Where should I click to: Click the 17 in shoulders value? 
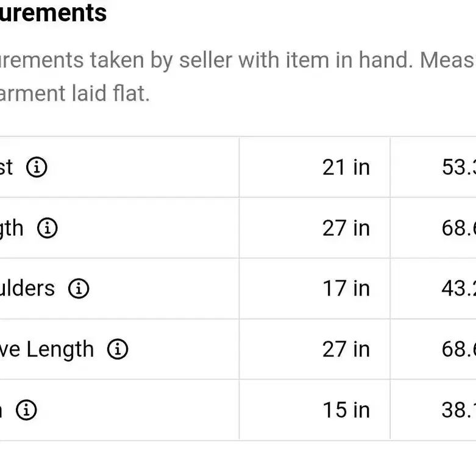tap(346, 288)
